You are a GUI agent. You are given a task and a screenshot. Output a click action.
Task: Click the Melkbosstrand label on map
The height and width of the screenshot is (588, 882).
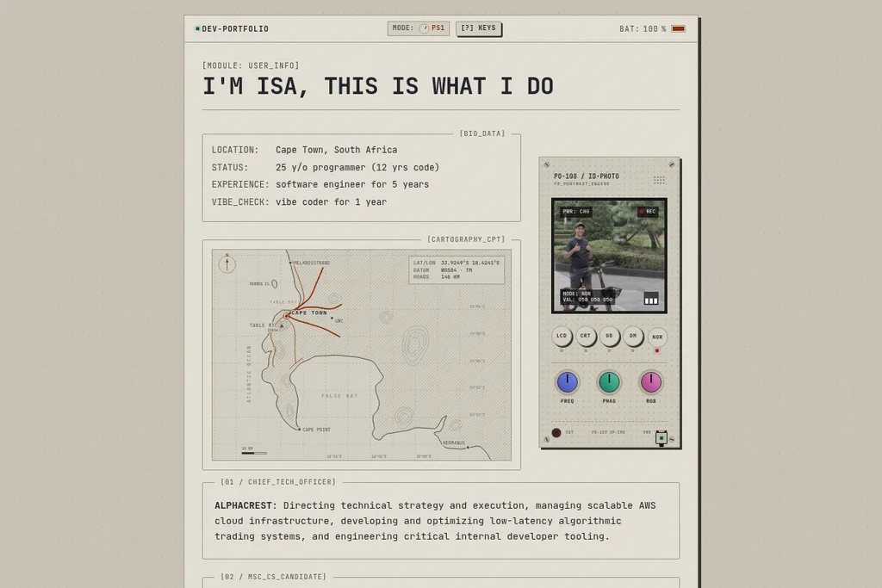(312, 263)
